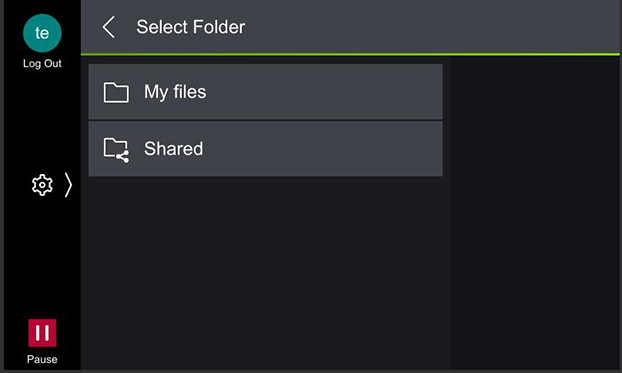Click the empty sidebar space below the gear
The image size is (622, 373).
pos(42,258)
